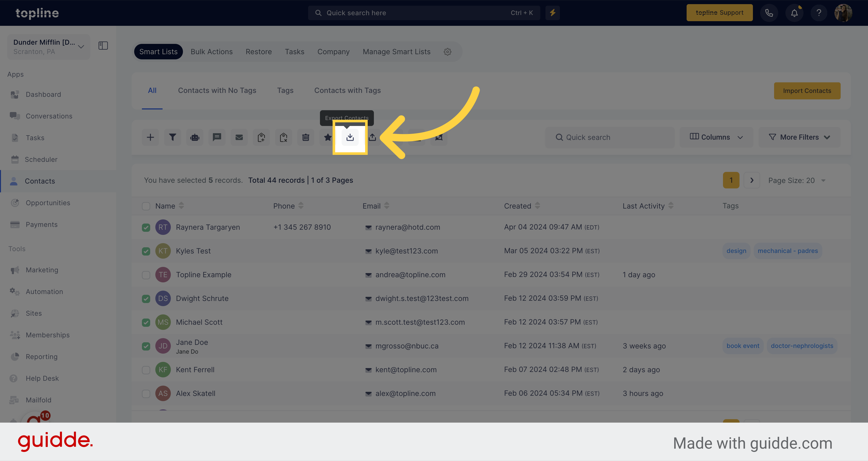The width and height of the screenshot is (868, 461).
Task: Click the import upload arrow icon
Action: [372, 137]
